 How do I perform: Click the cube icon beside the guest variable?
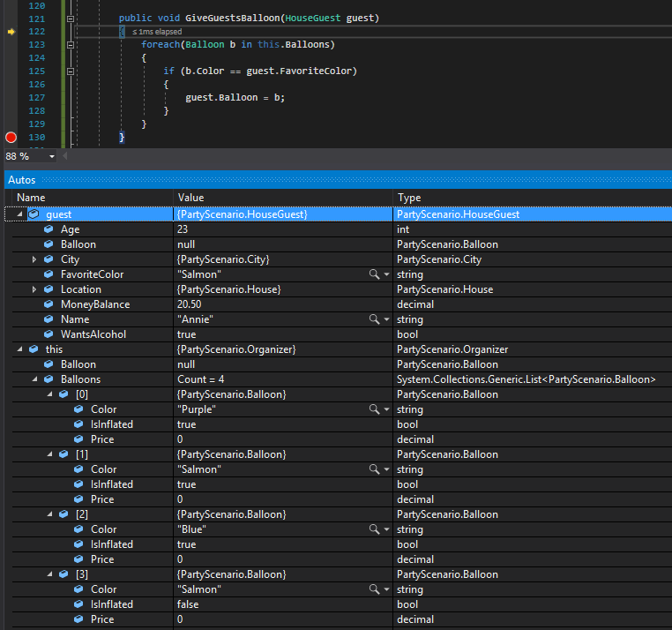[x=34, y=214]
